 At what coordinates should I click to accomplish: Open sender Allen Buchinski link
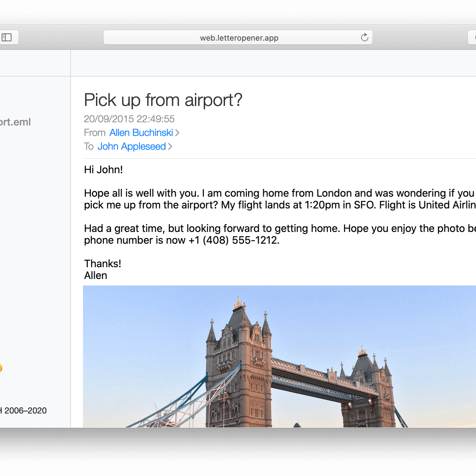(x=141, y=133)
